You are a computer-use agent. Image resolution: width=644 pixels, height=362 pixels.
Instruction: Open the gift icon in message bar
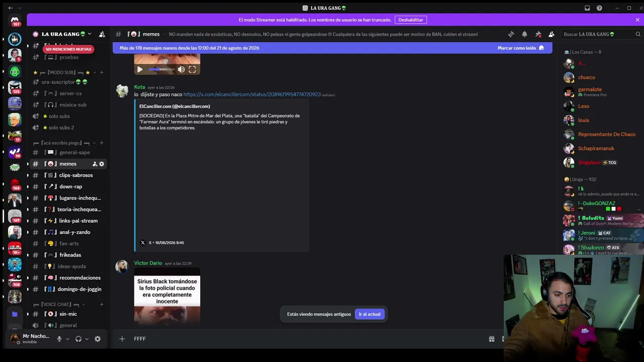tap(492, 339)
